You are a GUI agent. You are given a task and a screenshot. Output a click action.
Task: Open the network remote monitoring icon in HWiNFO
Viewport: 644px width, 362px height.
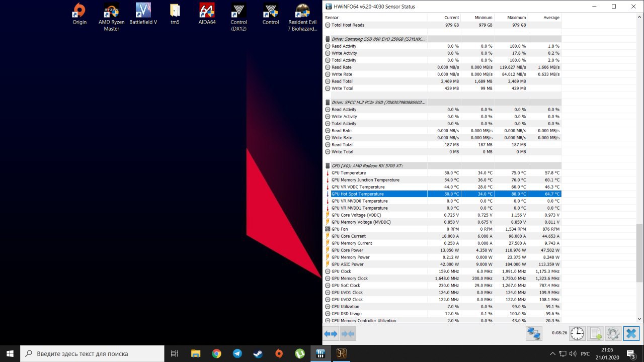(534, 333)
